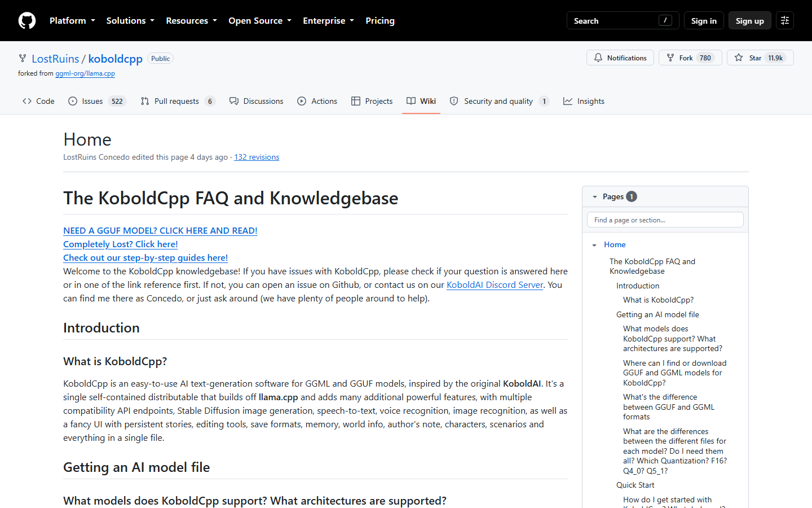Expand the Resources dropdown
Screen dimensions: 812x508
(191, 21)
